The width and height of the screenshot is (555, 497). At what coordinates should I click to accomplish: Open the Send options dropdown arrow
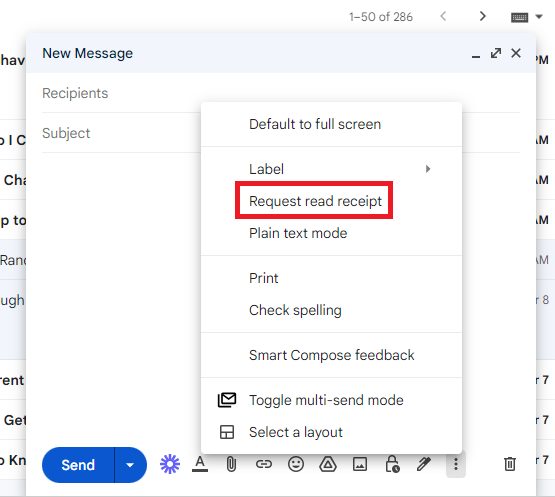pos(130,465)
